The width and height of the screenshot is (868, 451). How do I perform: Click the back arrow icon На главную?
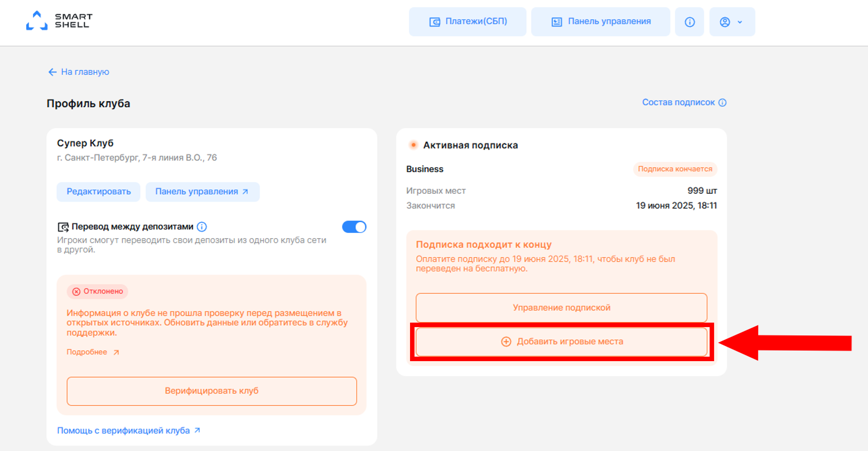click(x=52, y=72)
